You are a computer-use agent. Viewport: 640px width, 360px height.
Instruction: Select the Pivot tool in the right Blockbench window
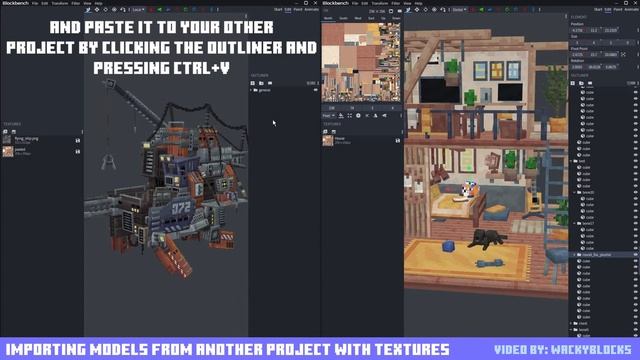[x=434, y=9]
